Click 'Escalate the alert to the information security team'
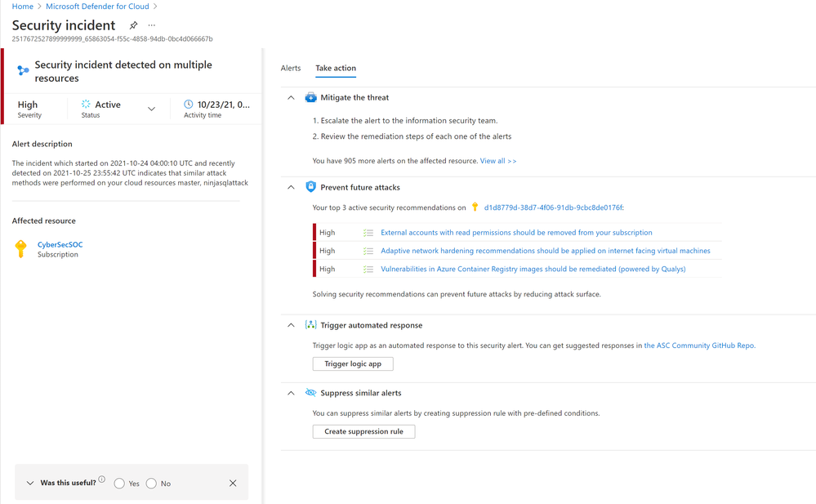This screenshot has width=816, height=504. 409,120
